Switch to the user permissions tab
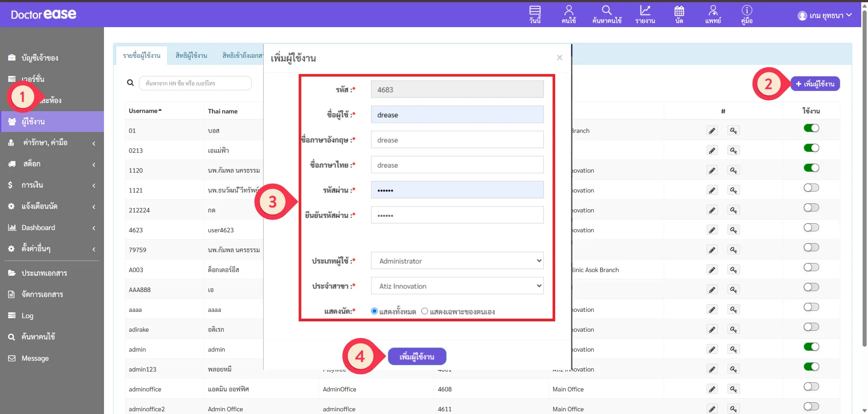The width and height of the screenshot is (868, 414). point(191,56)
